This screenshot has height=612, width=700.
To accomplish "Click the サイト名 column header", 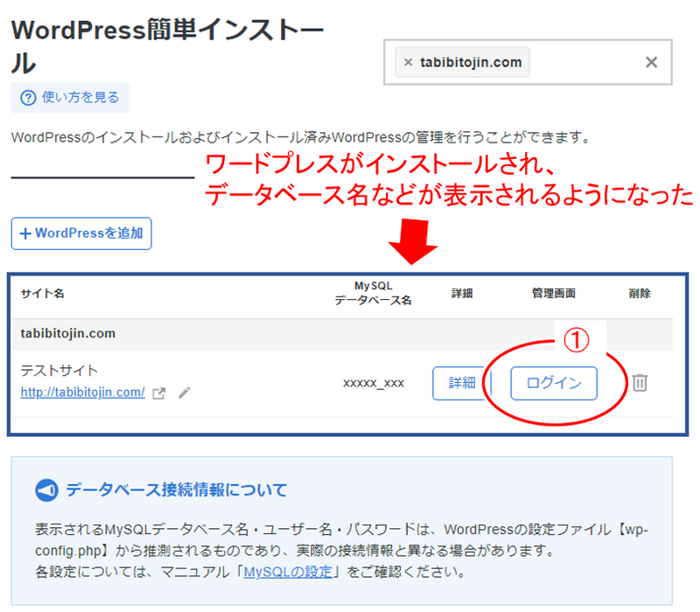I will (x=42, y=293).
